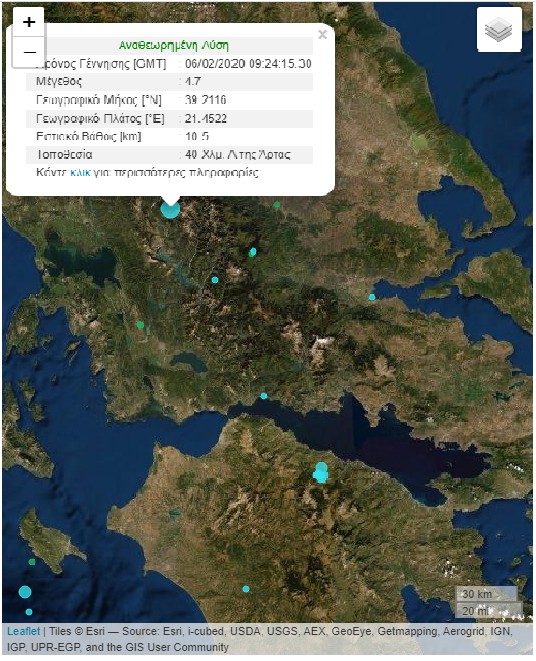Click the timestamp 06/02/2020 09:24:15.30
536x661 pixels.
[248, 64]
